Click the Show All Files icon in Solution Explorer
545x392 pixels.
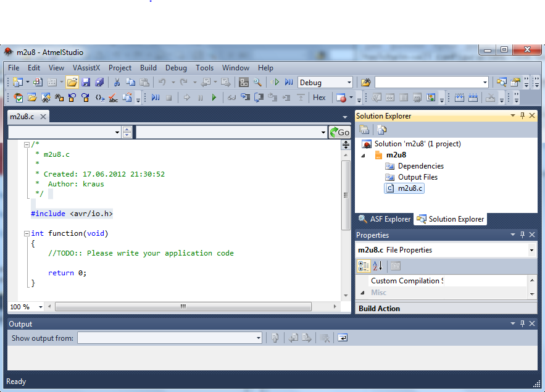[x=381, y=130]
